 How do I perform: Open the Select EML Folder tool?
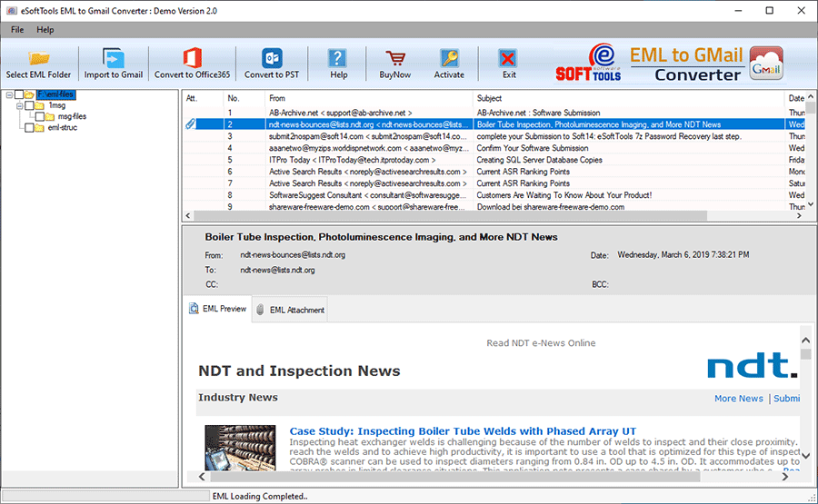coord(38,64)
